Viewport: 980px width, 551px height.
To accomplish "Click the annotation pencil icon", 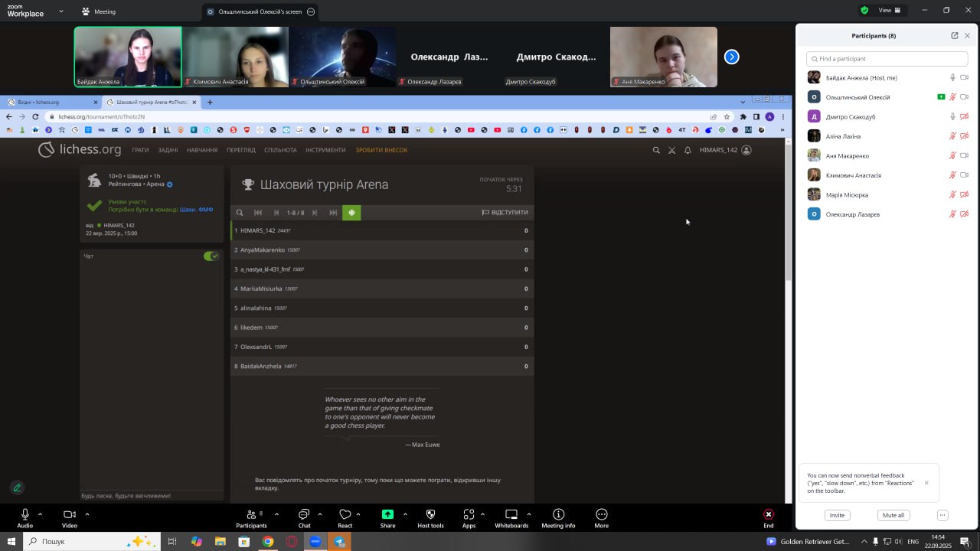I will [17, 487].
